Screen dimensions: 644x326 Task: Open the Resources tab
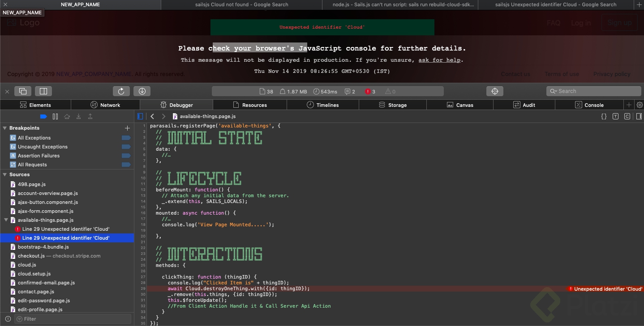tap(250, 105)
